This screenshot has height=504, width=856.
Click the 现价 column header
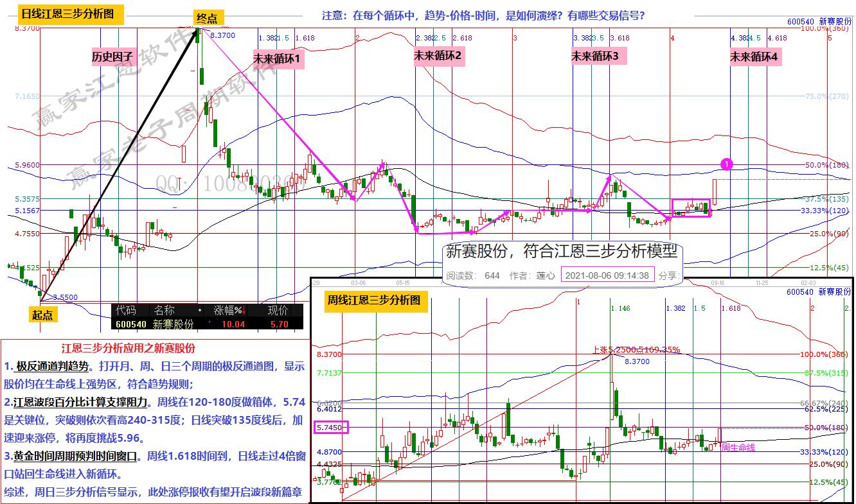pyautogui.click(x=278, y=310)
